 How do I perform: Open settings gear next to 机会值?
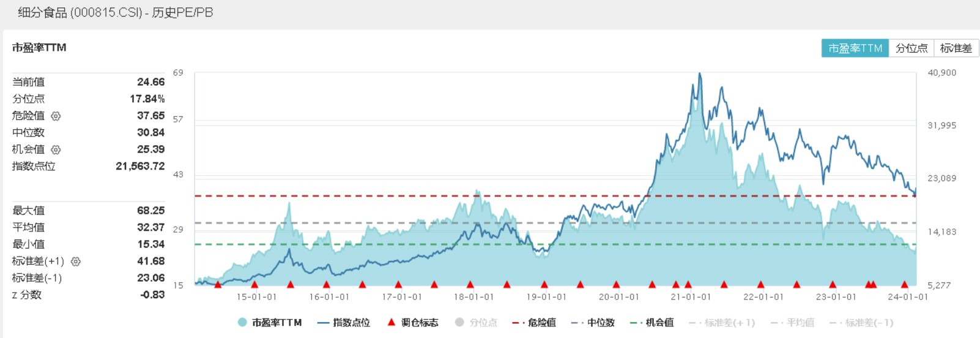point(56,149)
